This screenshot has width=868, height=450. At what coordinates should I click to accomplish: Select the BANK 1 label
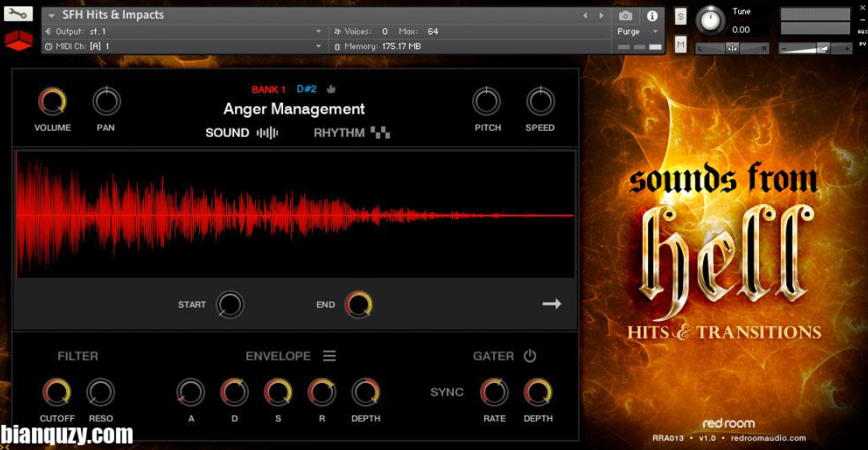[268, 90]
